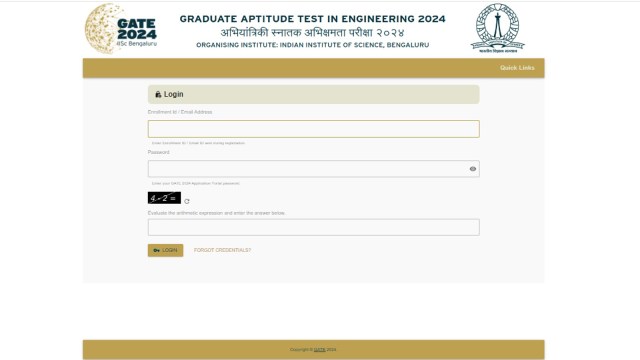Screen dimensions: 640x360
Task: Click the Graduate Aptitude Test in Engineering title
Action: tap(313, 19)
